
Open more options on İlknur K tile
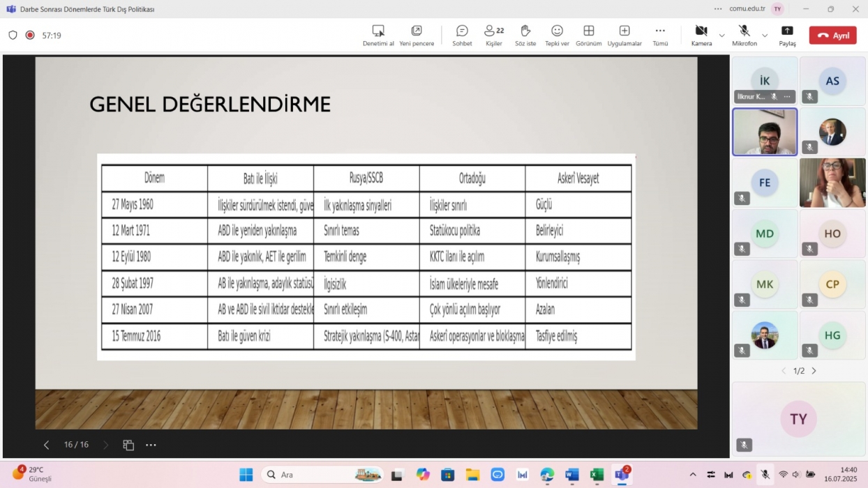click(x=787, y=97)
